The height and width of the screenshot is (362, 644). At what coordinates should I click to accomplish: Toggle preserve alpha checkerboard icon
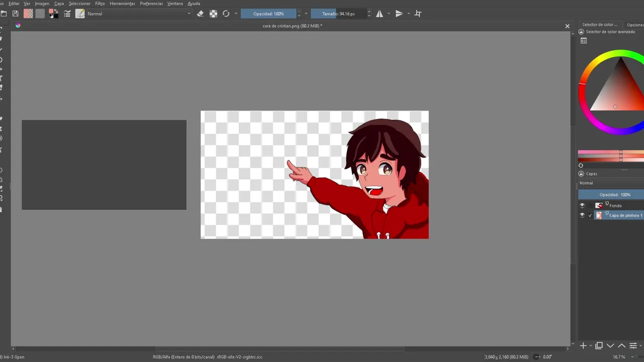click(213, 14)
